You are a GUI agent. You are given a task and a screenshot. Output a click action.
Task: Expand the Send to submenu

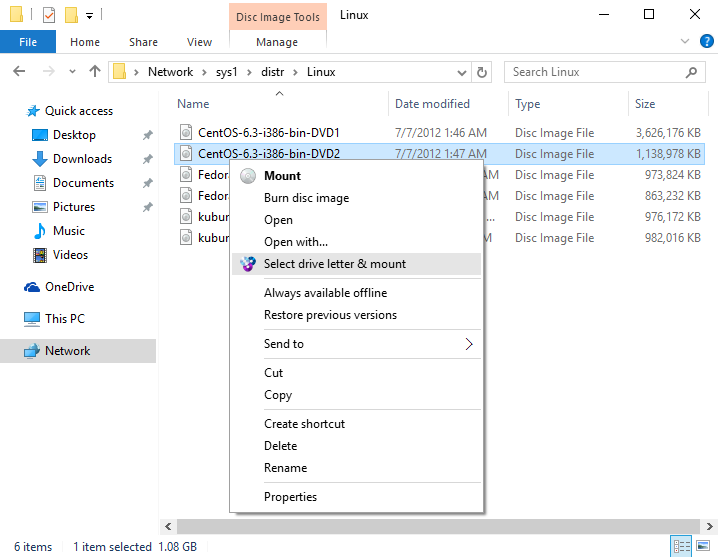[x=469, y=344]
